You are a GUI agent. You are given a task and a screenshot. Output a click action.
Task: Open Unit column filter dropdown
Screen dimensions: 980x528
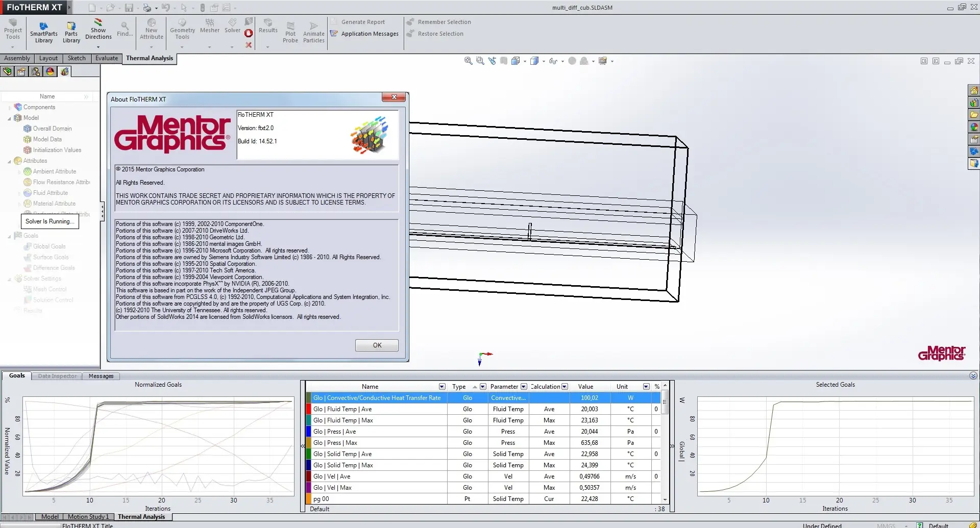646,387
